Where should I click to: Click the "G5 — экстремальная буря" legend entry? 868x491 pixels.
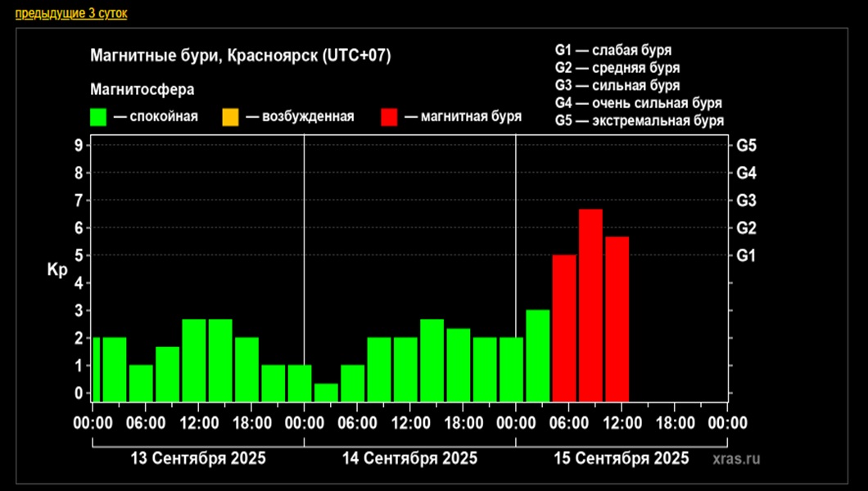[x=639, y=120]
